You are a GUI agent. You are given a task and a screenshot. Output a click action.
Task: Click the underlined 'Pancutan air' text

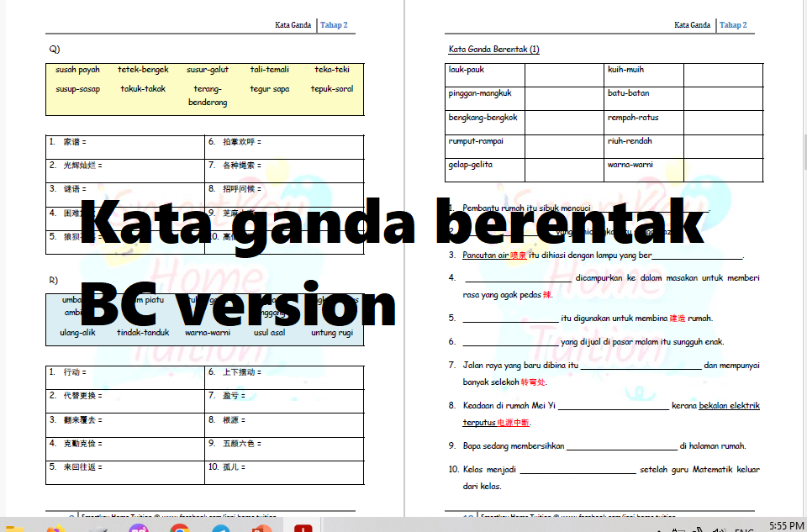(485, 255)
